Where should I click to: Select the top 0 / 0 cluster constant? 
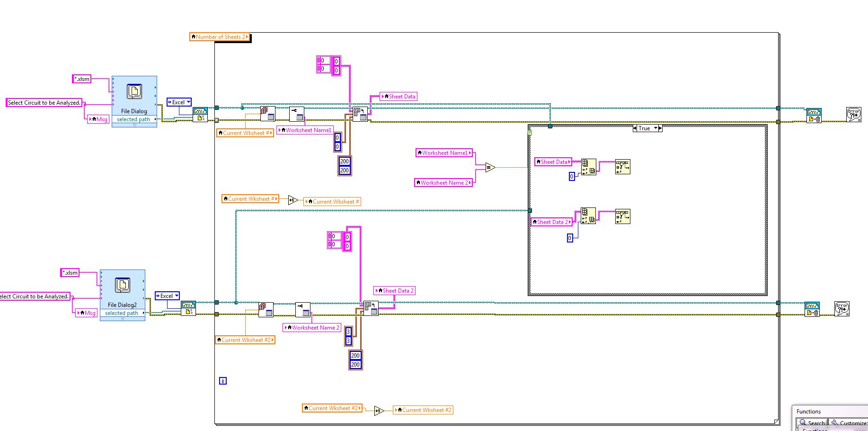[337, 143]
